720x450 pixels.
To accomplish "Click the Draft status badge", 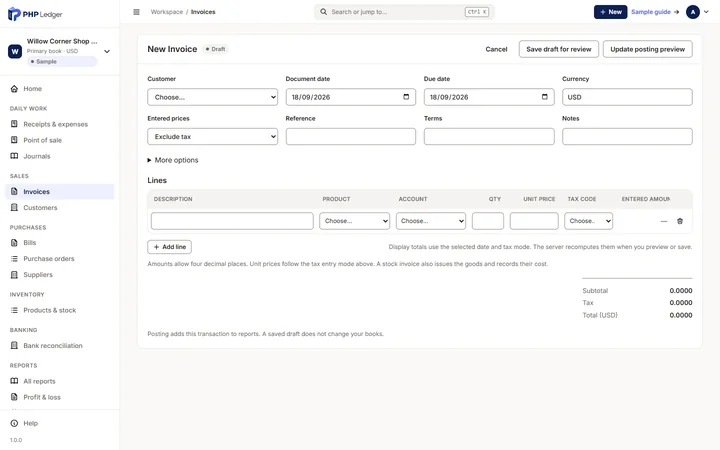I will [x=215, y=49].
